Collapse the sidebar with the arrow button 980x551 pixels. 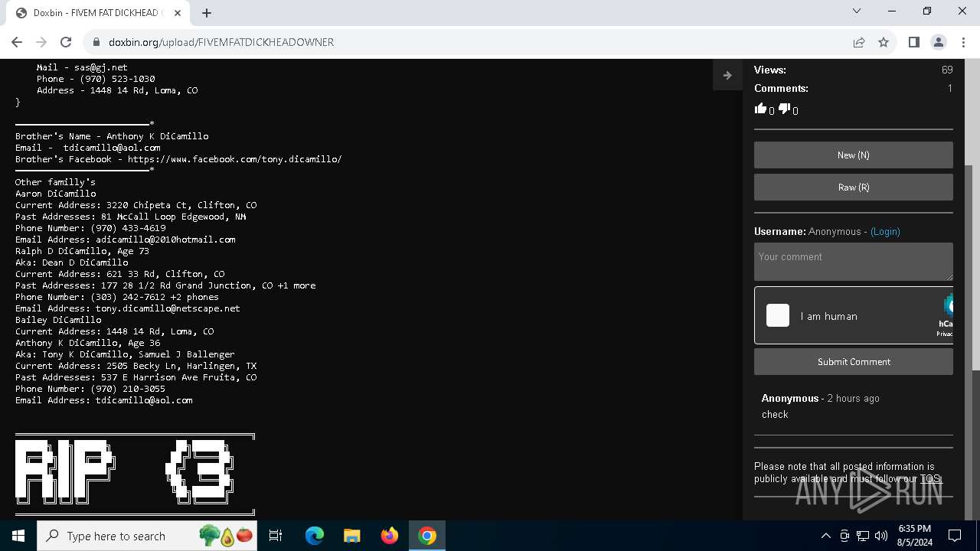(727, 75)
